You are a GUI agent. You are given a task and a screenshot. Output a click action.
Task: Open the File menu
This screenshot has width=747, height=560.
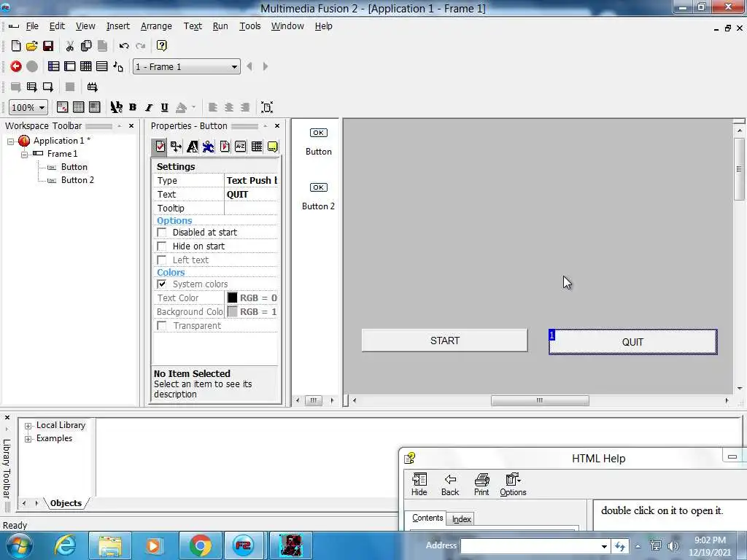(32, 26)
